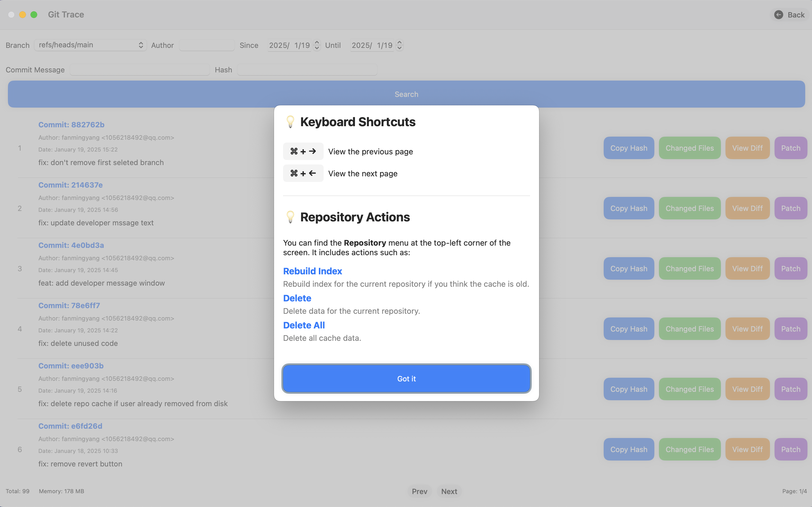Screen dimensions: 812x507
Task: Click the Rebuild Index link
Action: [312, 271]
